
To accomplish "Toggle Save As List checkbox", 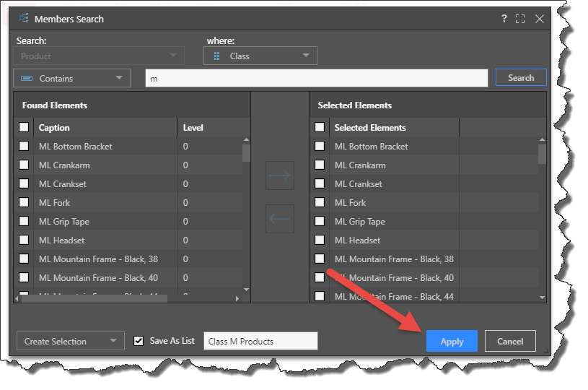I will [139, 341].
